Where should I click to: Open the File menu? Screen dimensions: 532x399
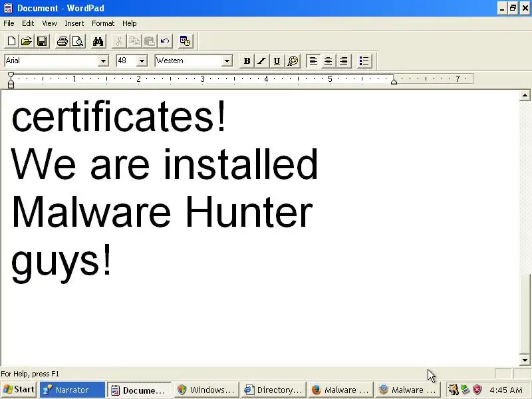point(9,23)
